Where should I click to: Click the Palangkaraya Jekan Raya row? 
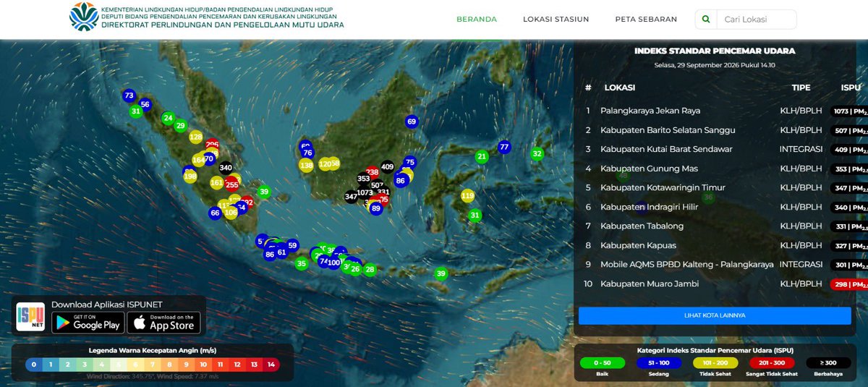click(723, 111)
